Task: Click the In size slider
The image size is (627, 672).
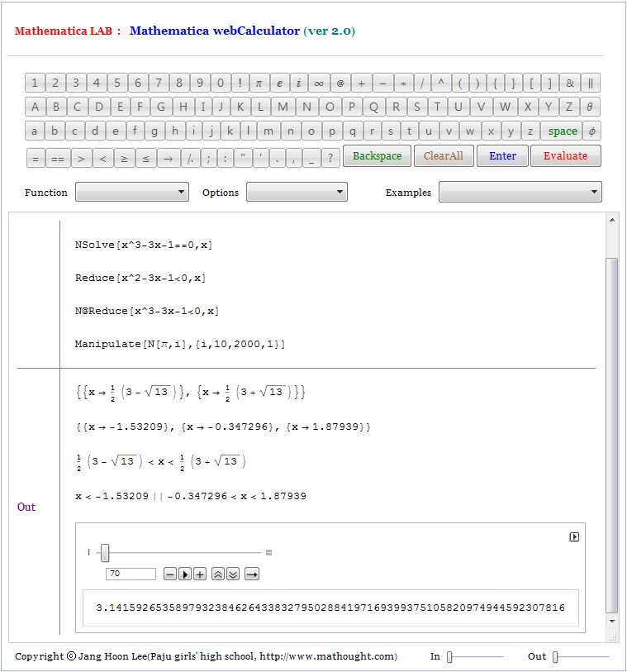Action: (475, 656)
